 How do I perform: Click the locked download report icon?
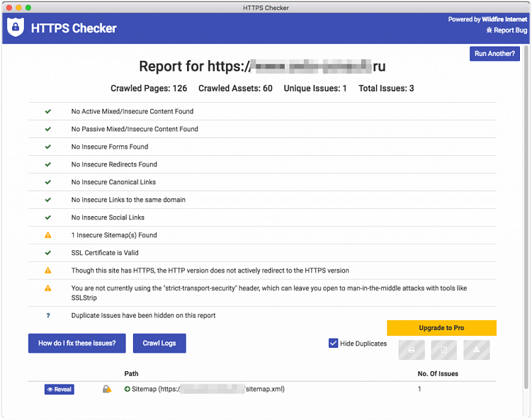(476, 350)
